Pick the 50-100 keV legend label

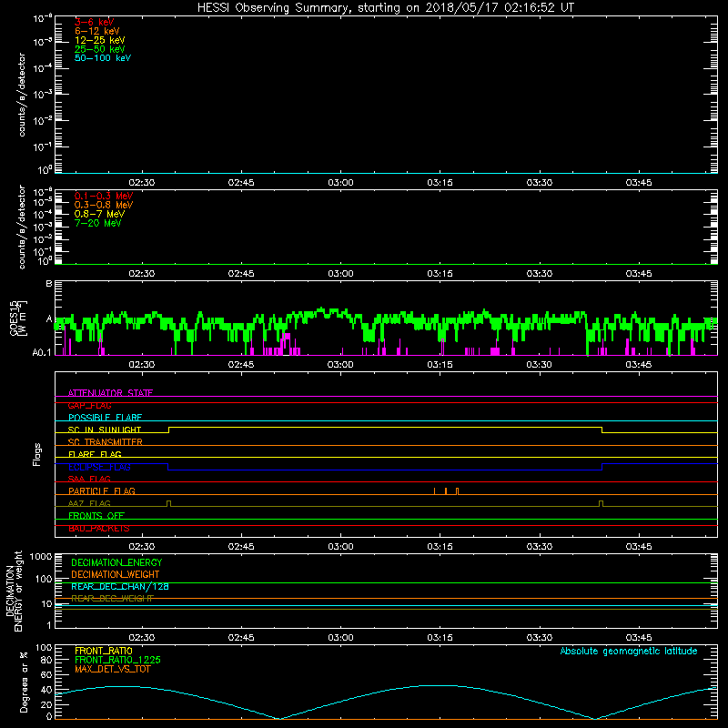point(103,57)
